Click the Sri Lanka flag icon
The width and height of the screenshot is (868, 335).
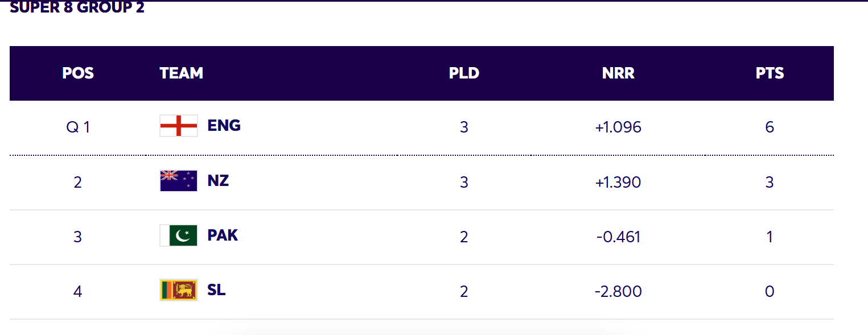click(x=178, y=291)
